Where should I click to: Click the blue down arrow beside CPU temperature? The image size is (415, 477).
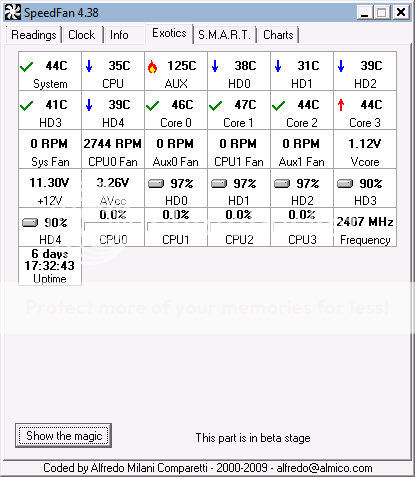[x=89, y=66]
